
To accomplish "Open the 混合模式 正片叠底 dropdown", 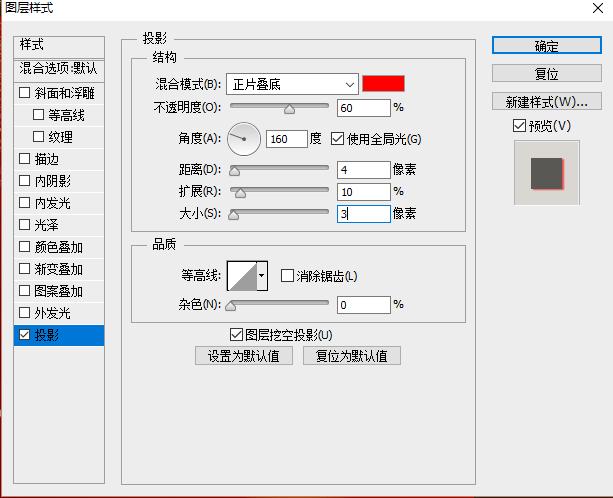I will [292, 84].
